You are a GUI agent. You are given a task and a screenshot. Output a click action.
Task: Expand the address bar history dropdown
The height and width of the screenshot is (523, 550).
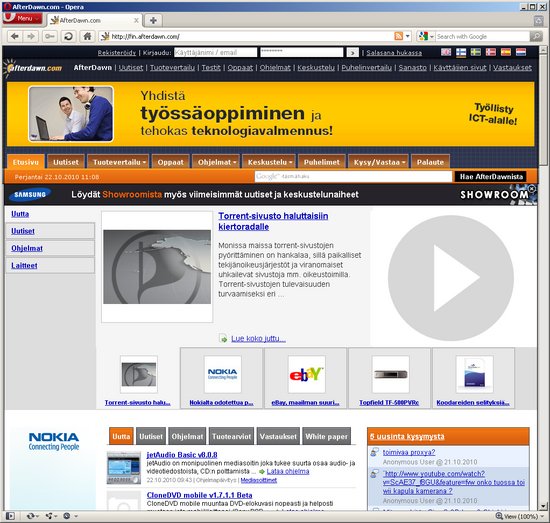point(408,36)
